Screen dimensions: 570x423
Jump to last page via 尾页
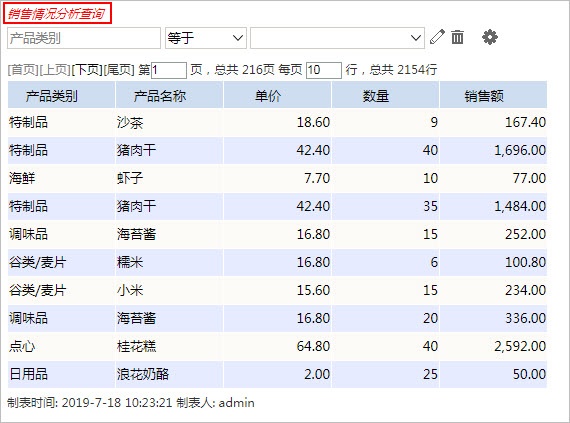click(119, 69)
